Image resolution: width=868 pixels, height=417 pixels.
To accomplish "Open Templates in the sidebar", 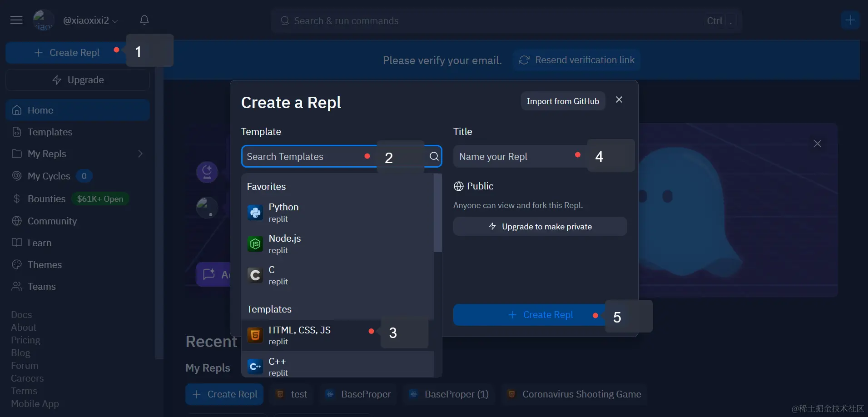I will click(78, 132).
